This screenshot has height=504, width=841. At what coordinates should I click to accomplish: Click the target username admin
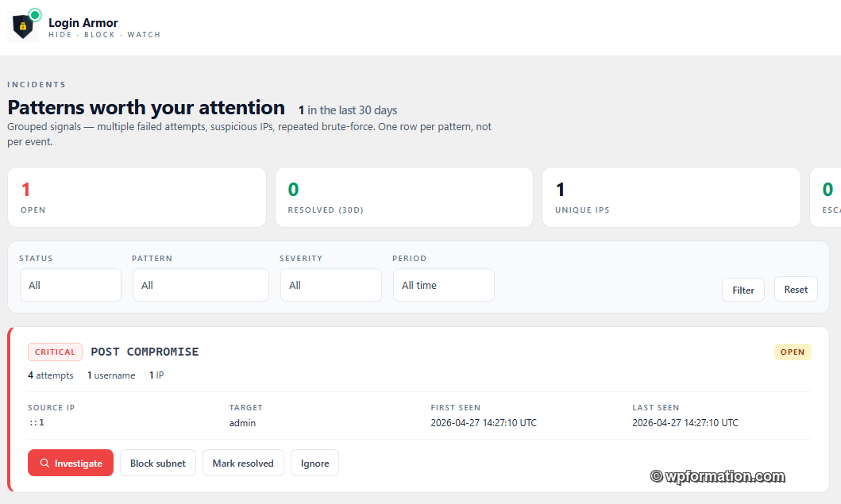(242, 422)
